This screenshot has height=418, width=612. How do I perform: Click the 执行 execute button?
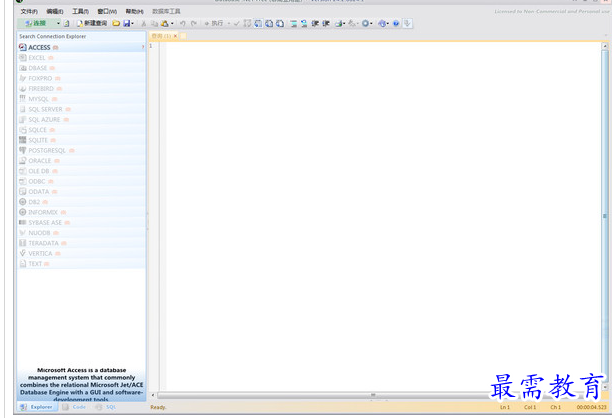point(214,23)
